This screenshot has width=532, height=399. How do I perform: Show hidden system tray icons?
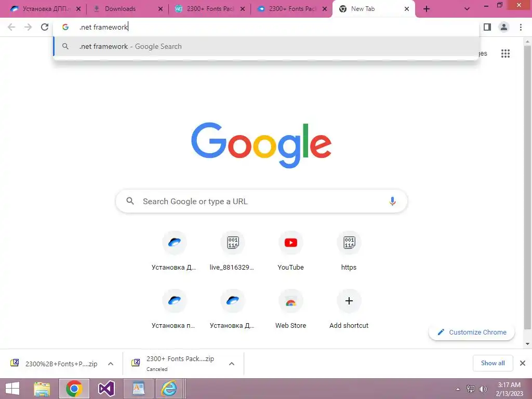point(458,389)
